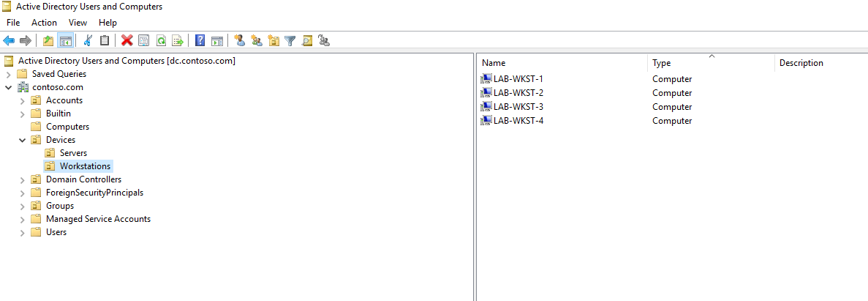This screenshot has height=301, width=868.
Task: Click the Back arrow toolbar icon
Action: tap(9, 40)
